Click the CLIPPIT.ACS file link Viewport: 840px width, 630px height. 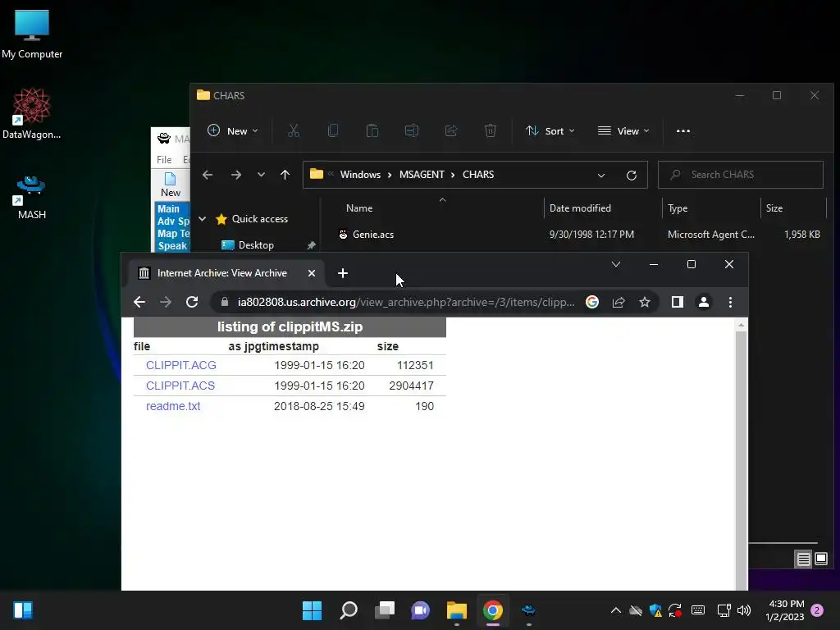click(x=180, y=386)
